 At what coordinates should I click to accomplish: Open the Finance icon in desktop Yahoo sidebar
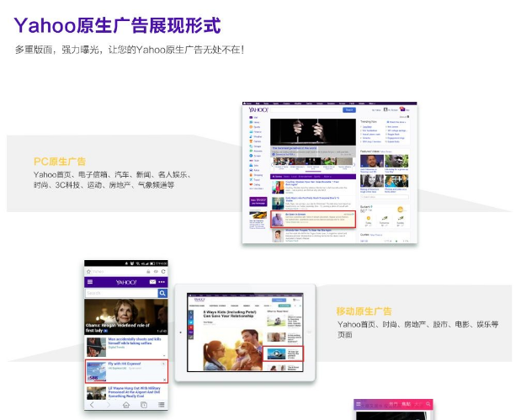251,131
